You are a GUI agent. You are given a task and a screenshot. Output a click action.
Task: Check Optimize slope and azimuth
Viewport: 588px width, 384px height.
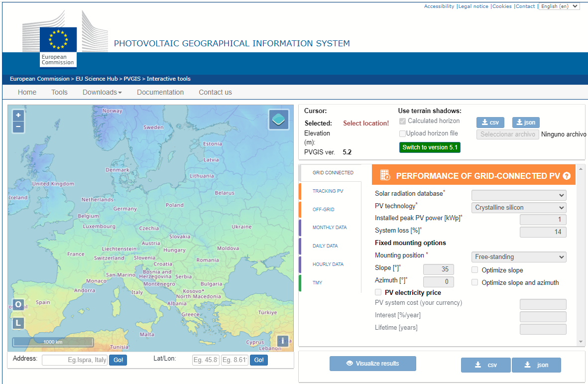(475, 282)
